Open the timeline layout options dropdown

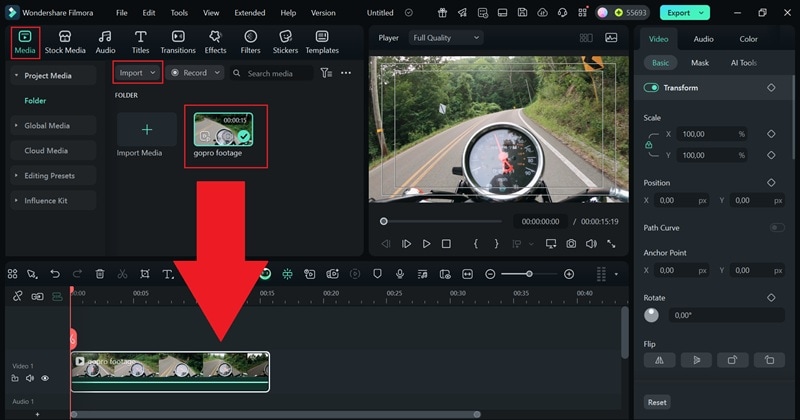(x=616, y=274)
